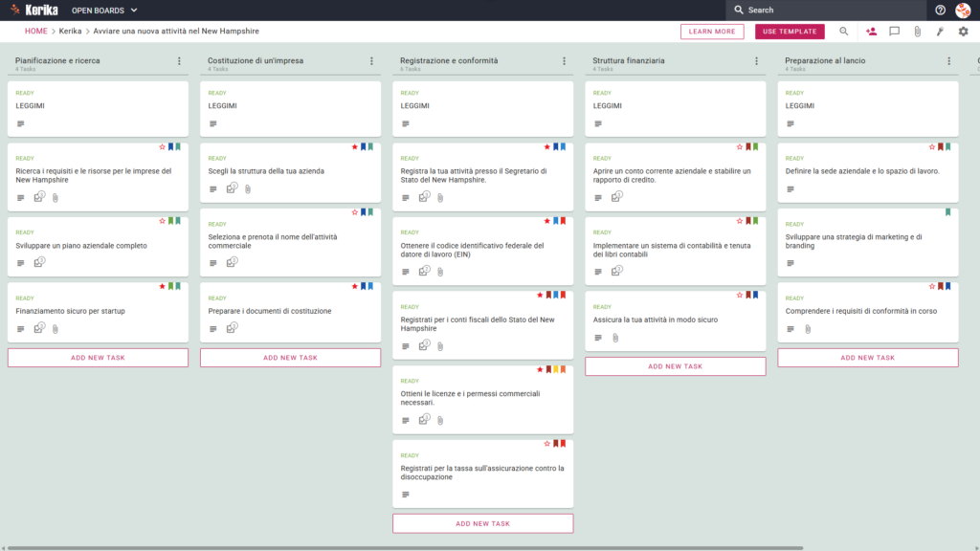980x551 pixels.
Task: Open the add team member icon
Action: click(x=871, y=32)
